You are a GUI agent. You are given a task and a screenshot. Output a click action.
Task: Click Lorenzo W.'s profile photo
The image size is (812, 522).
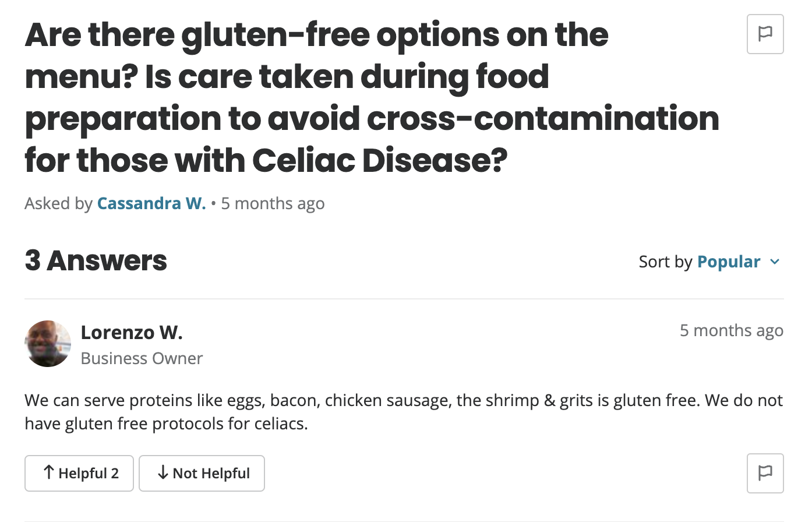pos(48,344)
